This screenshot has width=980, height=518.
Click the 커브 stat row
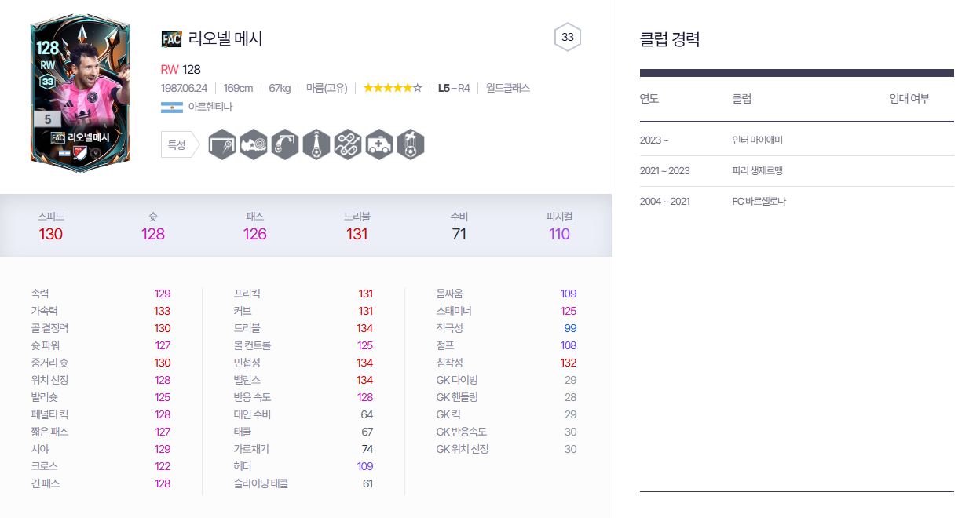pyautogui.click(x=303, y=311)
